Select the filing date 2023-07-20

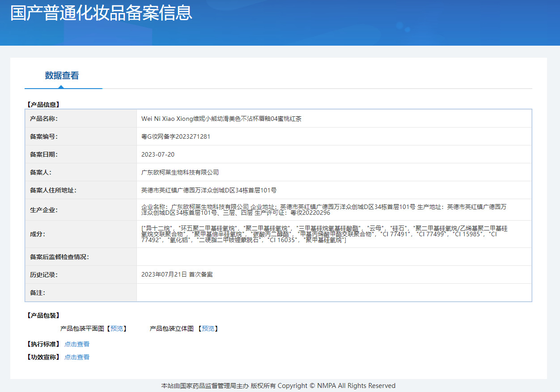158,154
